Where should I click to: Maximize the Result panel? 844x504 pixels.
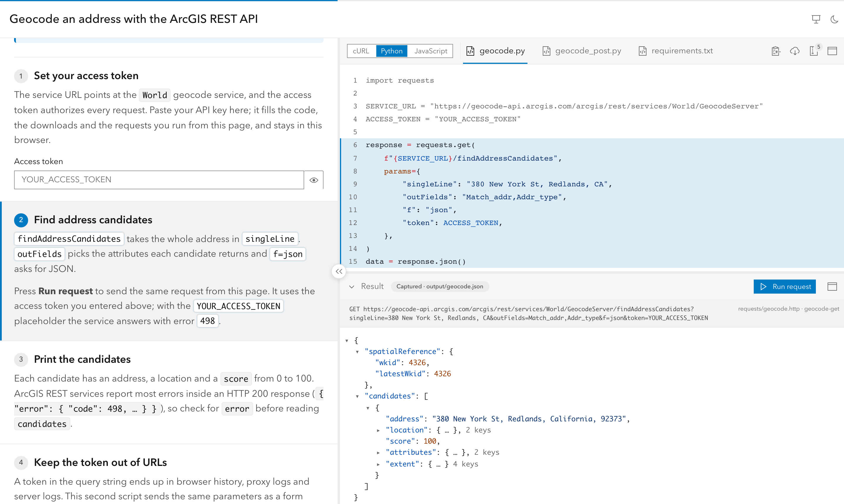[x=832, y=286]
